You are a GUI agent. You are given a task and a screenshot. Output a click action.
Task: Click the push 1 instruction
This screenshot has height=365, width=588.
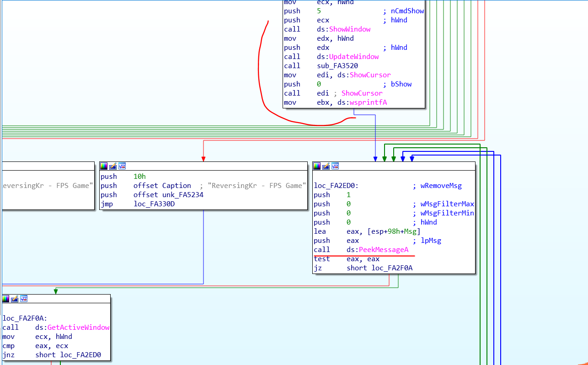click(332, 195)
